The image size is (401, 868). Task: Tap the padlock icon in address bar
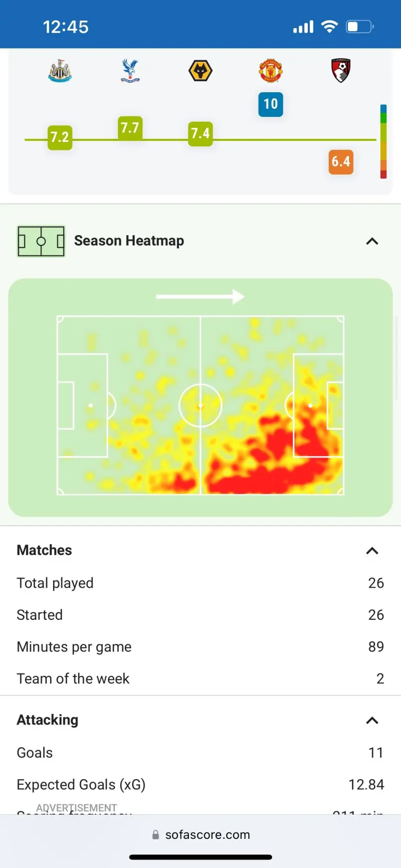point(155,834)
